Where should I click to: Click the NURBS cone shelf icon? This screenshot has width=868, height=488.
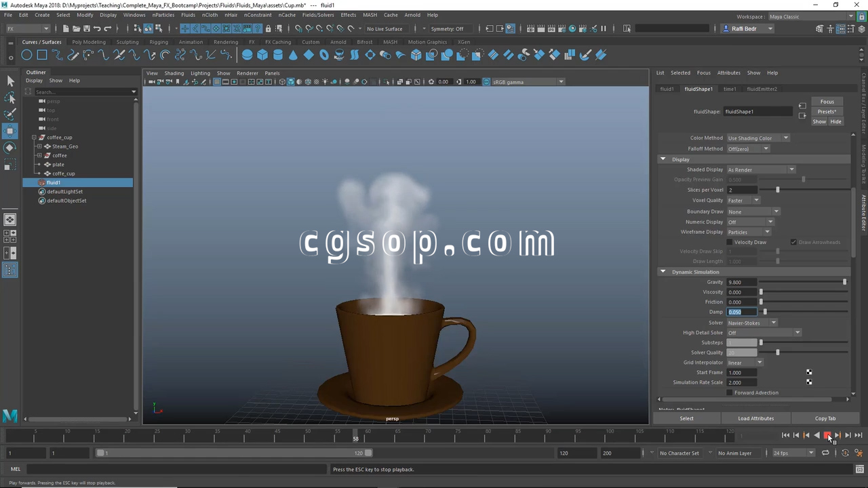[293, 55]
